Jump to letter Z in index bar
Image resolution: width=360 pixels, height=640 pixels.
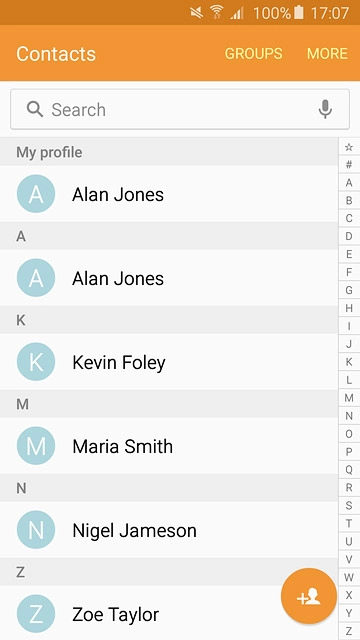[x=349, y=631]
